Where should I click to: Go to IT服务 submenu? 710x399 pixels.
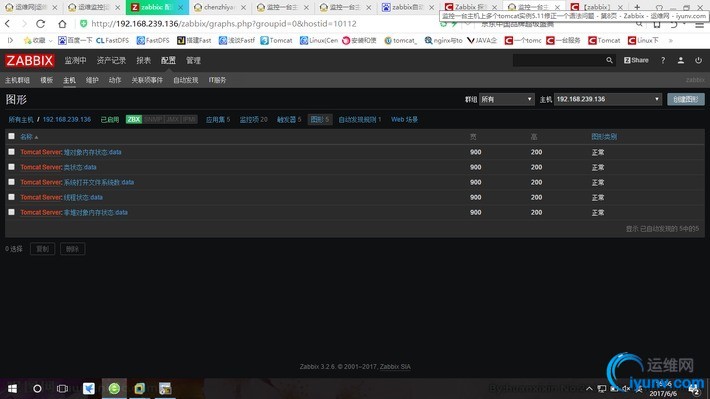point(217,80)
